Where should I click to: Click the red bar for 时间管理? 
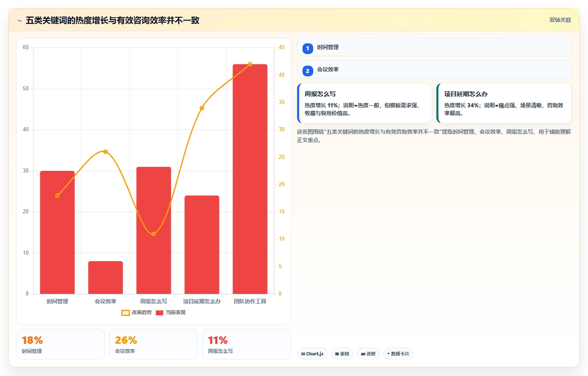(57, 232)
